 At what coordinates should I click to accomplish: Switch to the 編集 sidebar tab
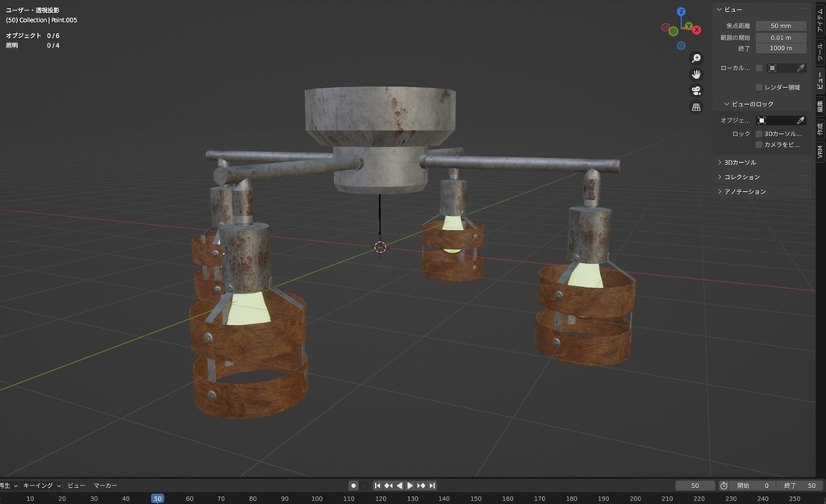820,107
